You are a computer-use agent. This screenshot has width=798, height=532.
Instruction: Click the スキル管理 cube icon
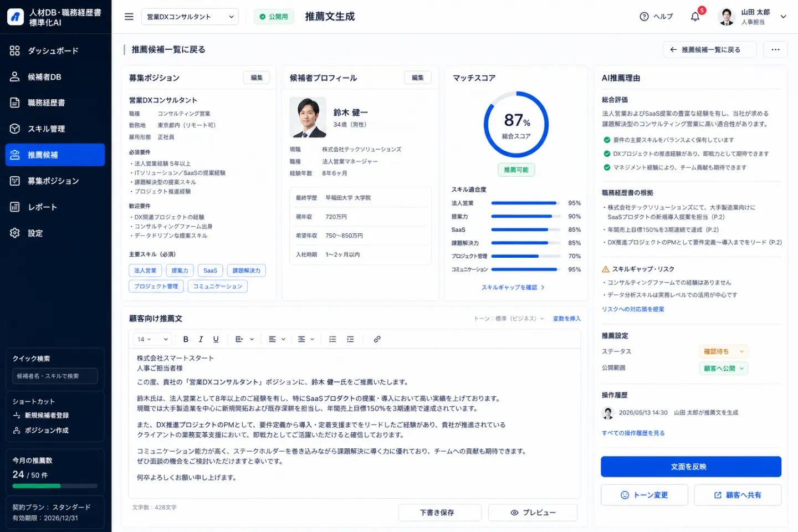15,129
